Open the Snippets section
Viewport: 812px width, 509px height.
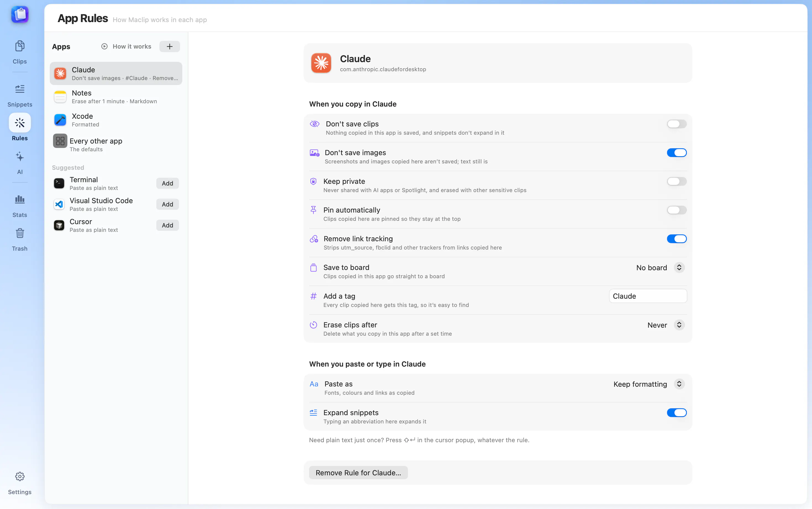point(20,95)
